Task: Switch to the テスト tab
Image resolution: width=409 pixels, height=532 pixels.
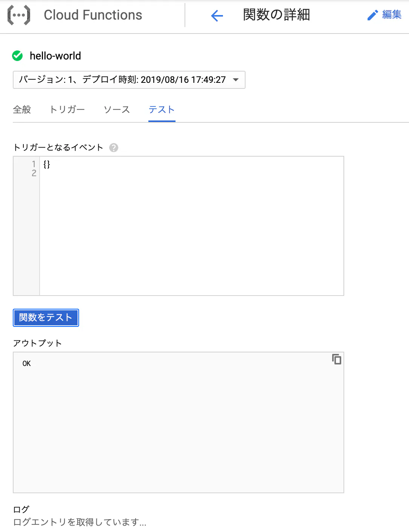Action: [x=161, y=110]
